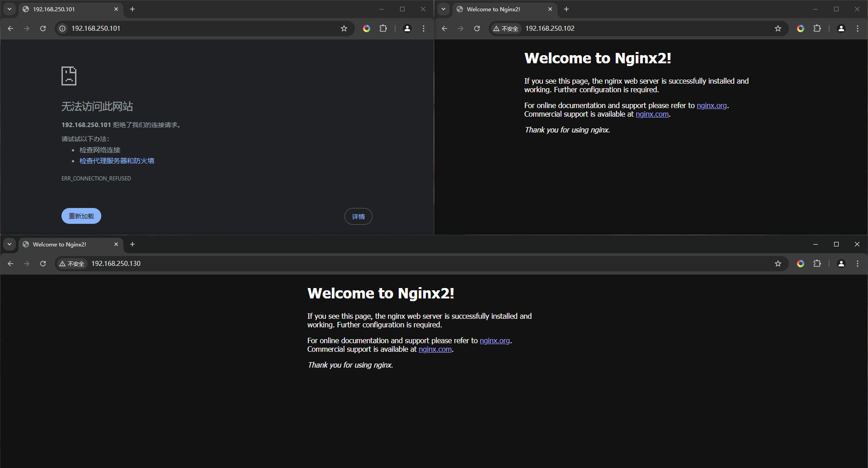
Task: Click the colorful extension icon in 192.168.250.101 window
Action: [367, 28]
